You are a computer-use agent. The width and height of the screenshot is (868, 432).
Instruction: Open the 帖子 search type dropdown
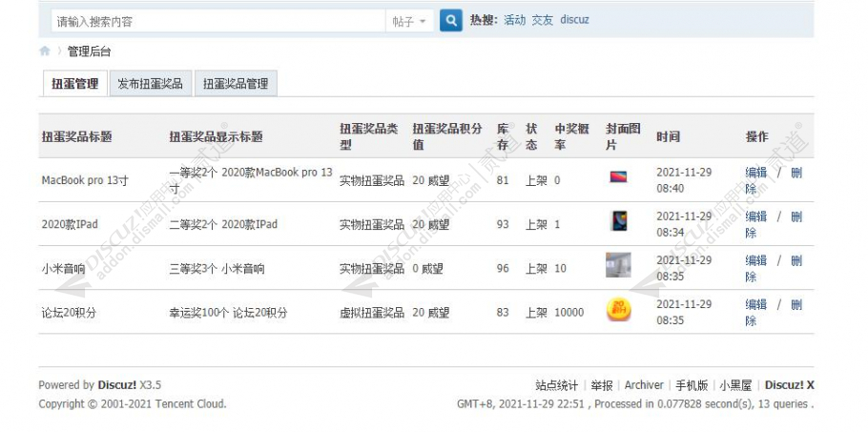[409, 22]
